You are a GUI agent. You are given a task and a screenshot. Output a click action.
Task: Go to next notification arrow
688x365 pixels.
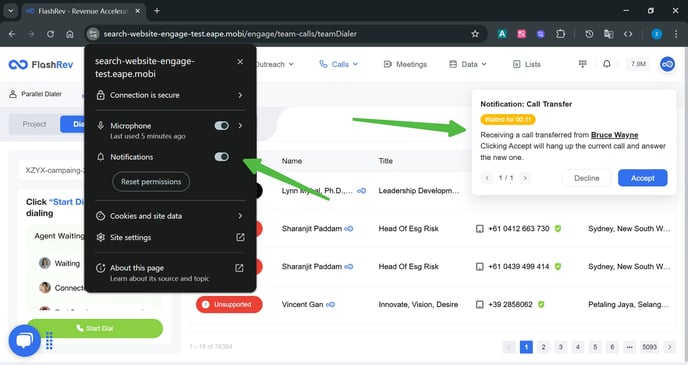[525, 178]
